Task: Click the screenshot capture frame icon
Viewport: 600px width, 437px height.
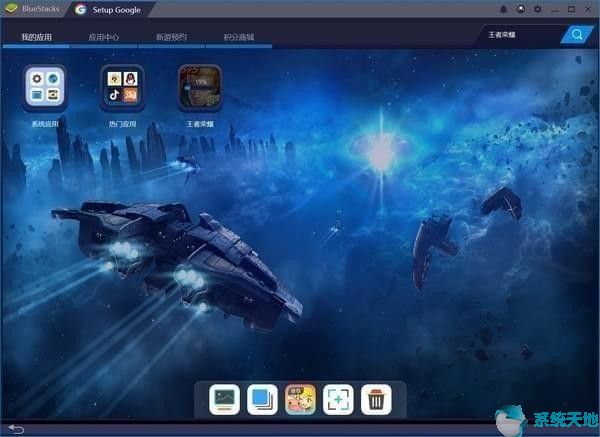Action: pyautogui.click(x=338, y=400)
